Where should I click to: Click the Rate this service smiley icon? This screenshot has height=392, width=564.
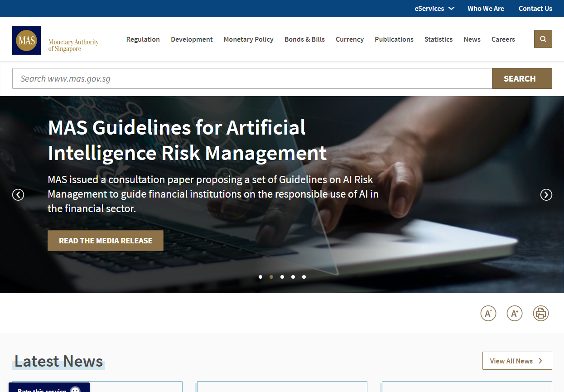click(x=75, y=390)
